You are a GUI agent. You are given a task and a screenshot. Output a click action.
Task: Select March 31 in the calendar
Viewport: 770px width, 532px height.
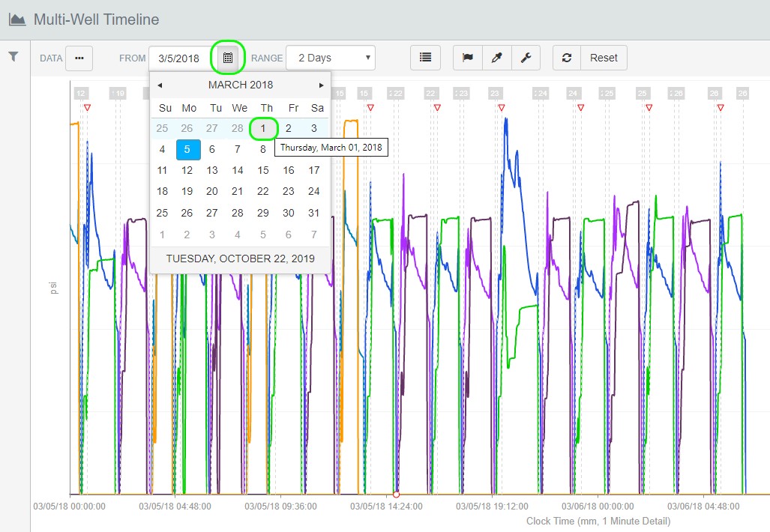(x=314, y=213)
